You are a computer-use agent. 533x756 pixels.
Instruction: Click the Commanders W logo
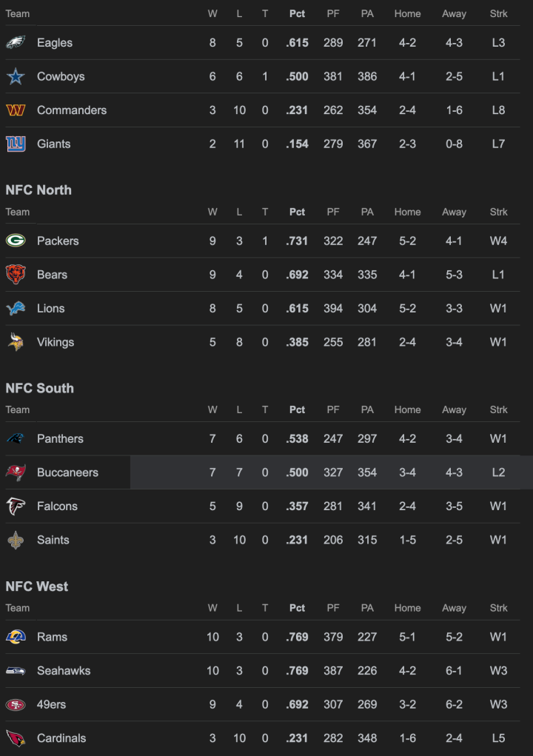pos(16,110)
